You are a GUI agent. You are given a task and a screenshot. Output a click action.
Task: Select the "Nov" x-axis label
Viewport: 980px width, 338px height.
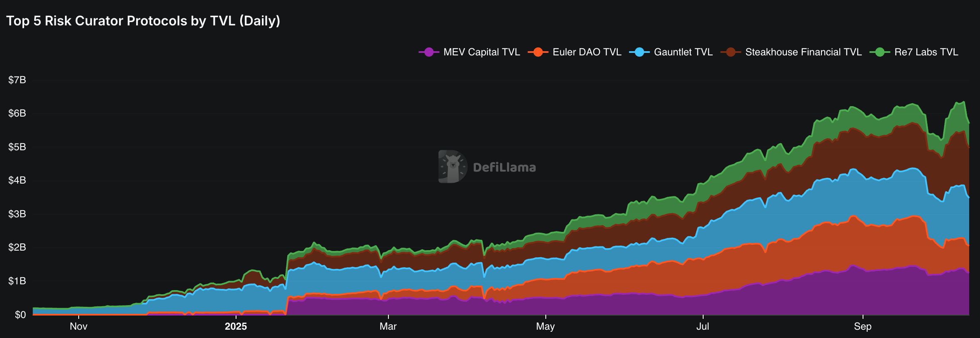click(78, 326)
